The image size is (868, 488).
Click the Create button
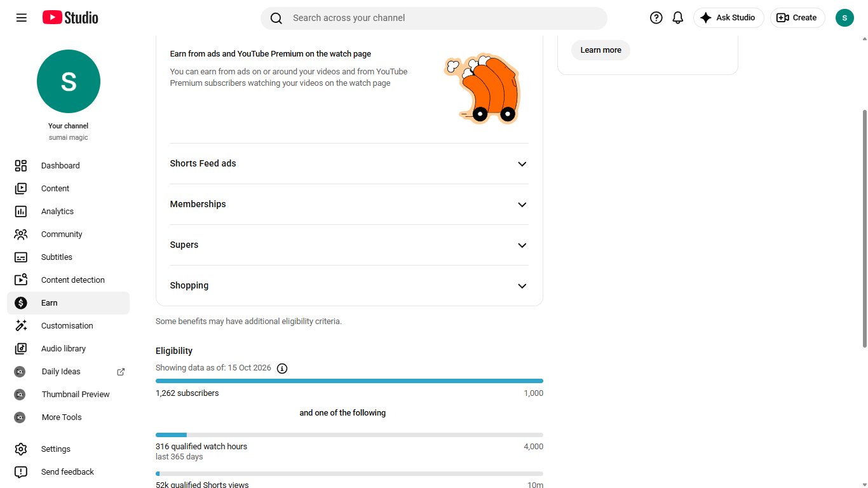pyautogui.click(x=797, y=18)
